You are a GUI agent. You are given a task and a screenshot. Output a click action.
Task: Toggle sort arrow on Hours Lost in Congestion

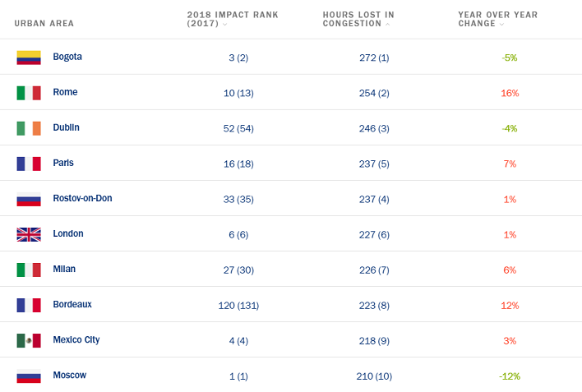(x=387, y=24)
